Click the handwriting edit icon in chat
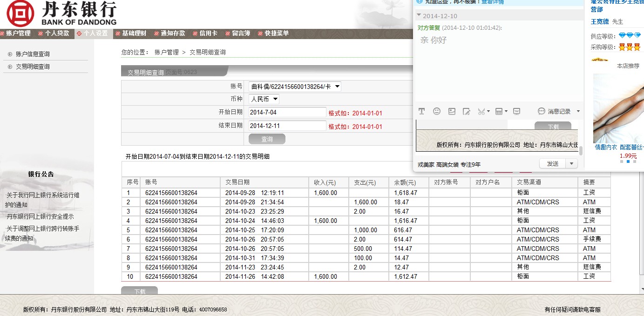 (x=466, y=111)
